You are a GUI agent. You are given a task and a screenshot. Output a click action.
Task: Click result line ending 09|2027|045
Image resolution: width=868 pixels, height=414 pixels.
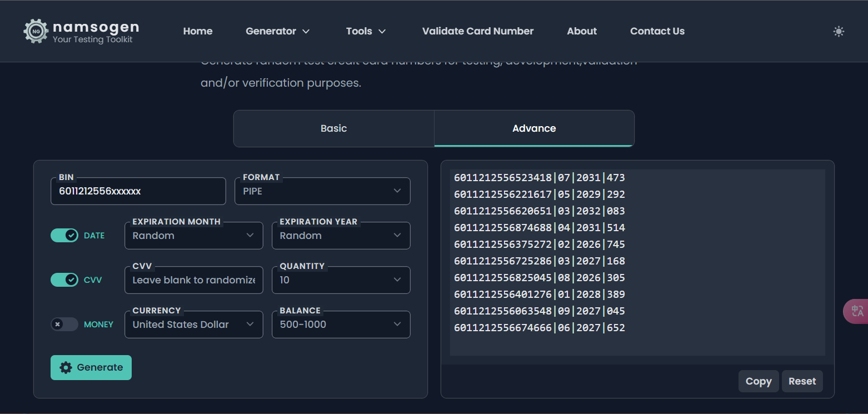(540, 311)
